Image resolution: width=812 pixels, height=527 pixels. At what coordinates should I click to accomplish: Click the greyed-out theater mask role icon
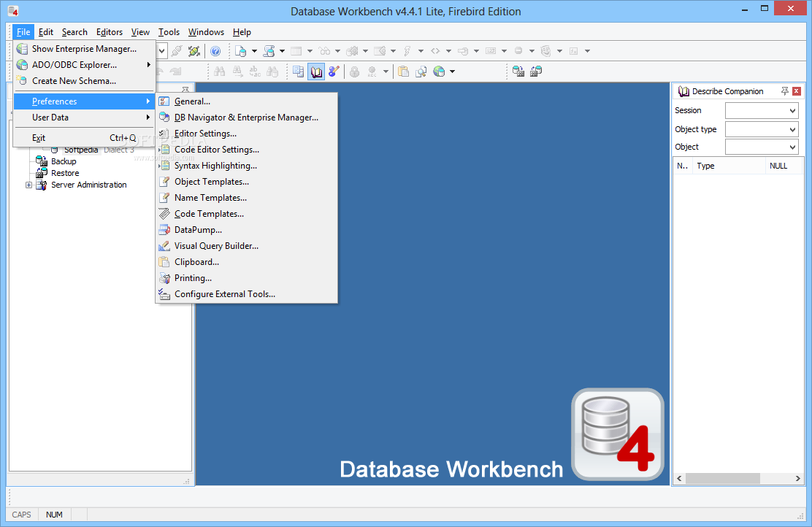[x=545, y=51]
